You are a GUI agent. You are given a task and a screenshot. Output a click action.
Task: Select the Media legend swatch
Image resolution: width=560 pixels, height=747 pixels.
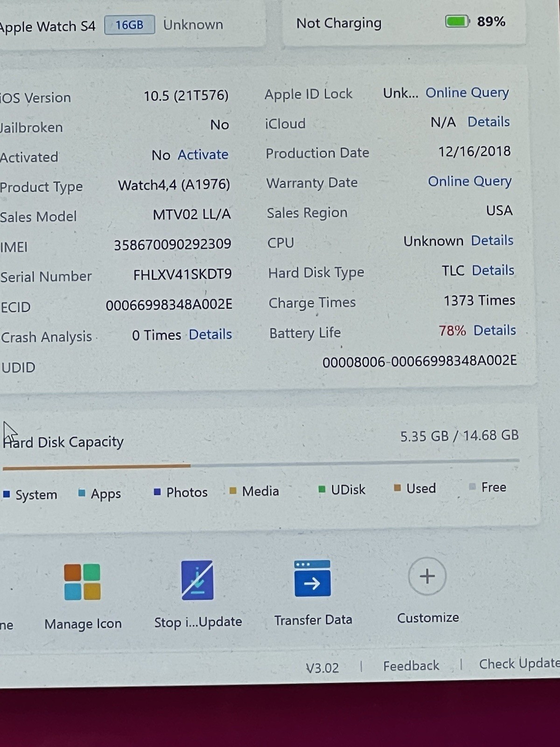[233, 491]
